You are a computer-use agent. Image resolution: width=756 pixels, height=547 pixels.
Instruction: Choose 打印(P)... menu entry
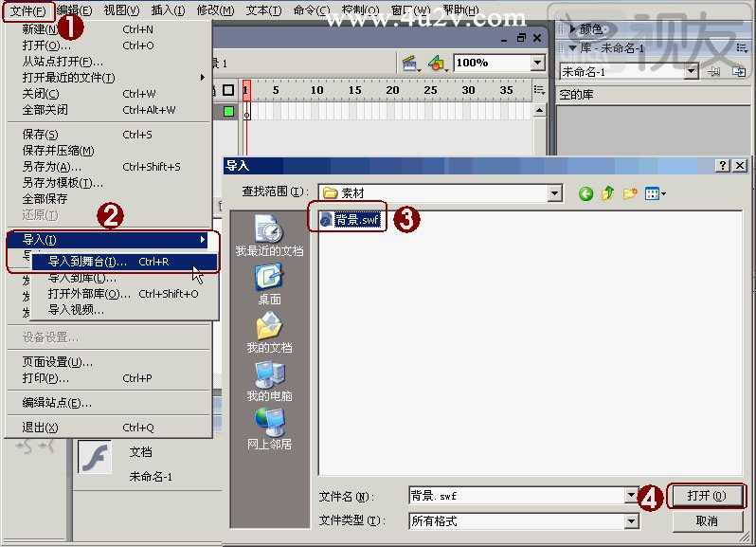pos(109,378)
